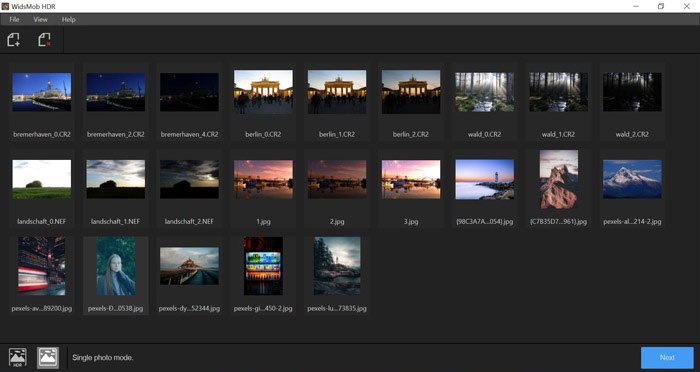
Task: Open the View menu
Action: click(x=40, y=19)
